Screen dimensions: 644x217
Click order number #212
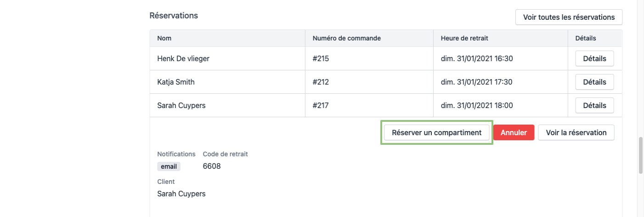coord(321,82)
